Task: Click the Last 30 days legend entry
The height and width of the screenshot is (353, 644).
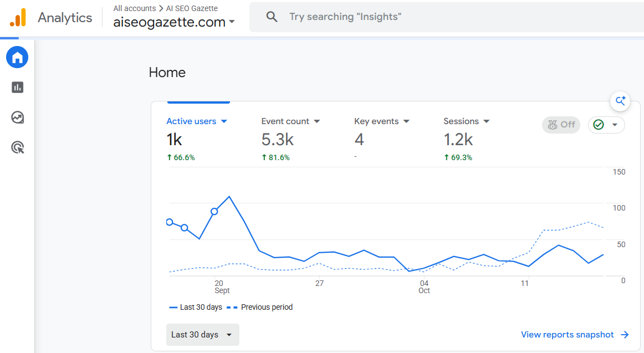Action: pos(196,307)
